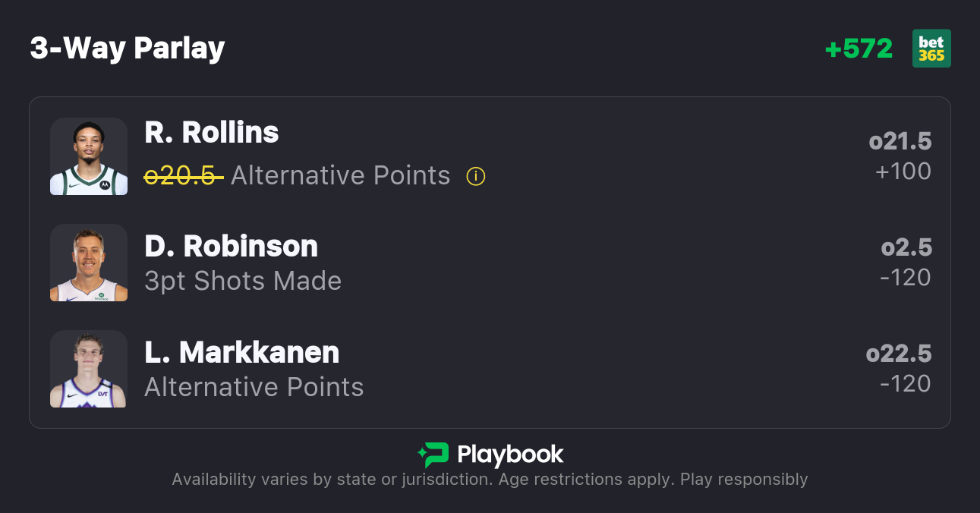Click the yellow info icon beside Alternative Points

476,177
